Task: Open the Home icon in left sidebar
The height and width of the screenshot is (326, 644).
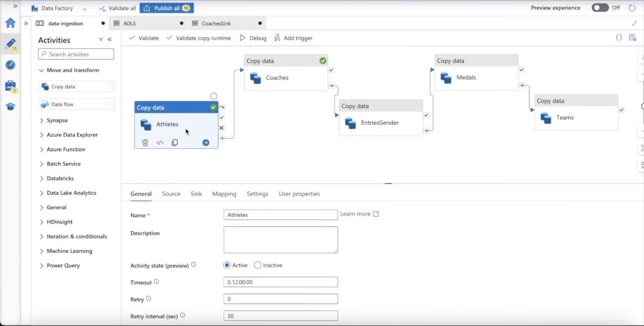Action: (11, 23)
